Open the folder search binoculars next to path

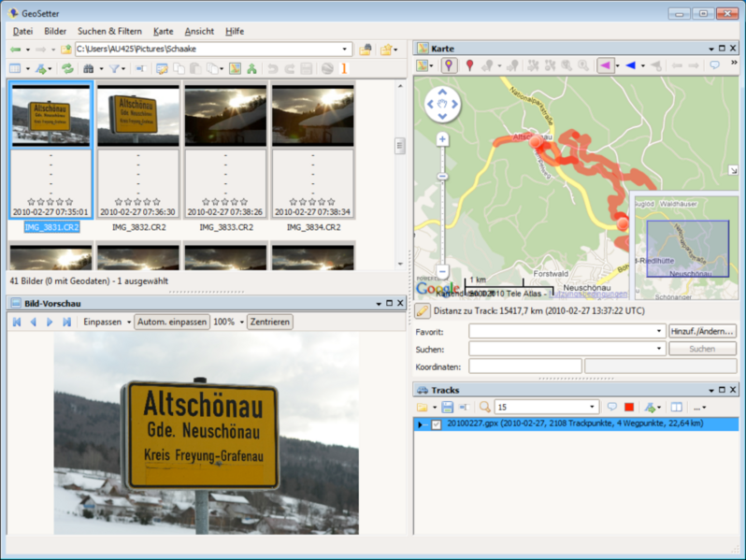pyautogui.click(x=366, y=50)
